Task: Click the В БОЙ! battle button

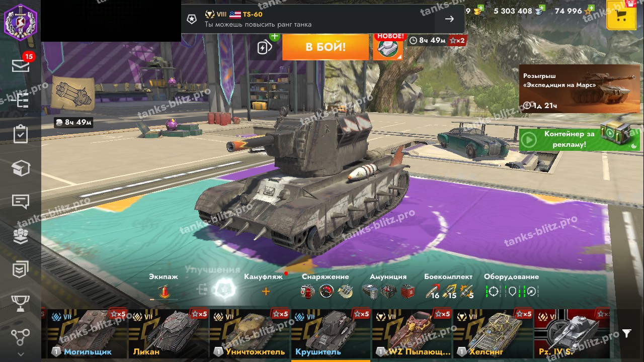Action: click(326, 47)
